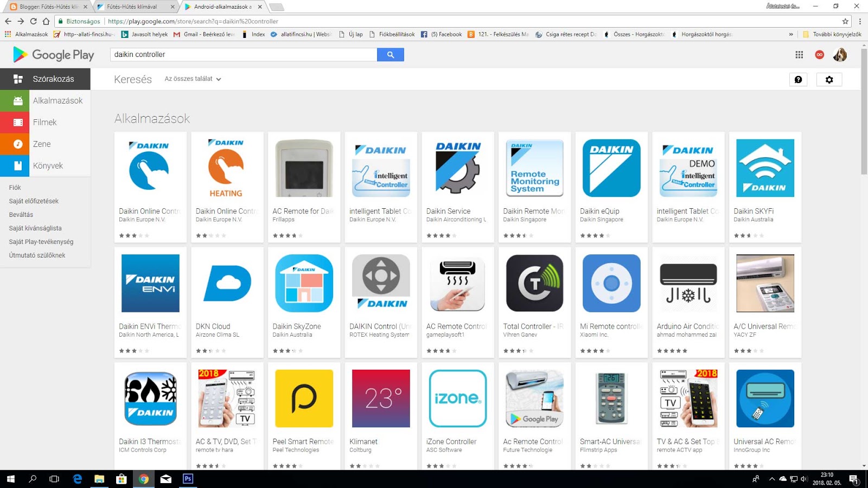Select the Alkalmazások sidebar category
The image size is (868, 488).
click(45, 101)
